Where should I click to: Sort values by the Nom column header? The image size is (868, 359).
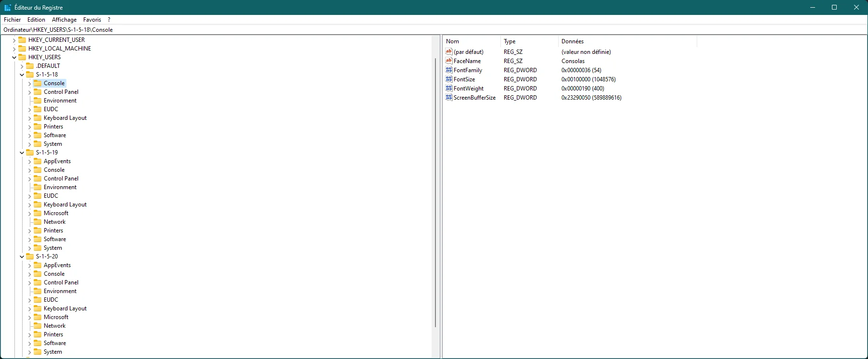472,41
